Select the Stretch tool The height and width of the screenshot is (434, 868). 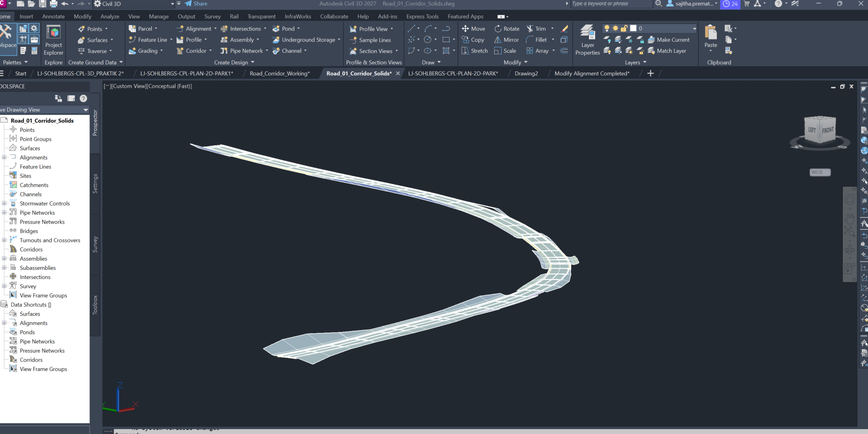click(474, 51)
